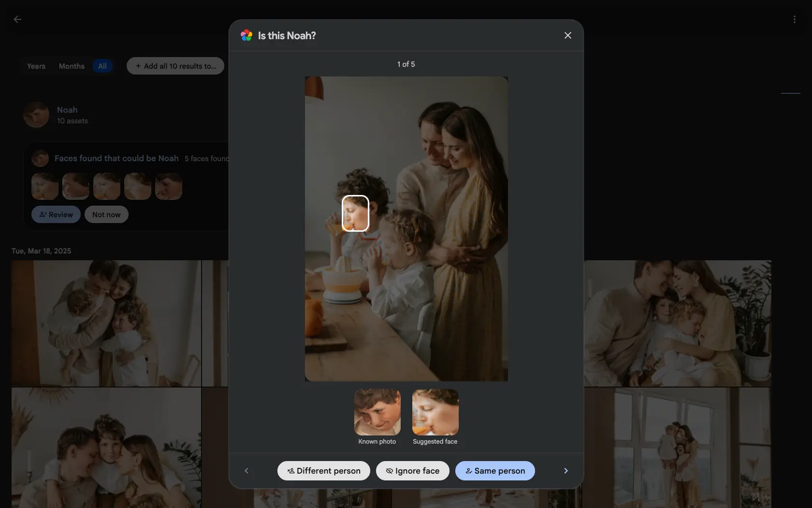Click the "10 assets" text under Noah
Screen dimensions: 812x508
pos(72,121)
